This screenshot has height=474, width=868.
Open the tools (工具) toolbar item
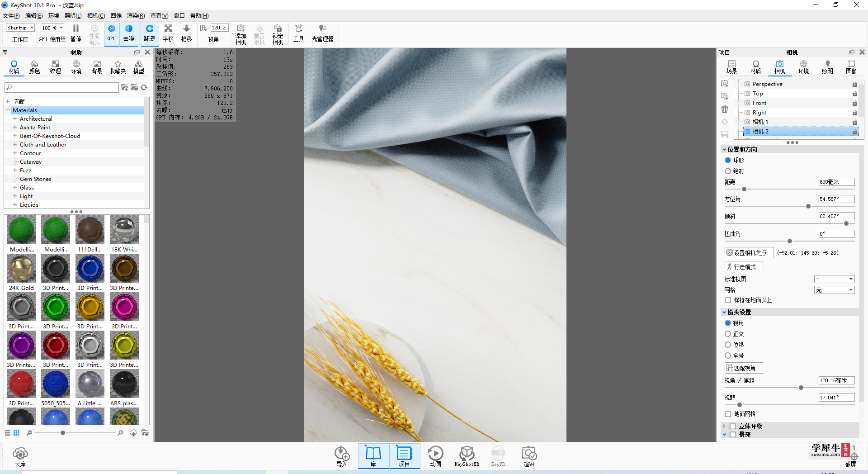tap(299, 33)
